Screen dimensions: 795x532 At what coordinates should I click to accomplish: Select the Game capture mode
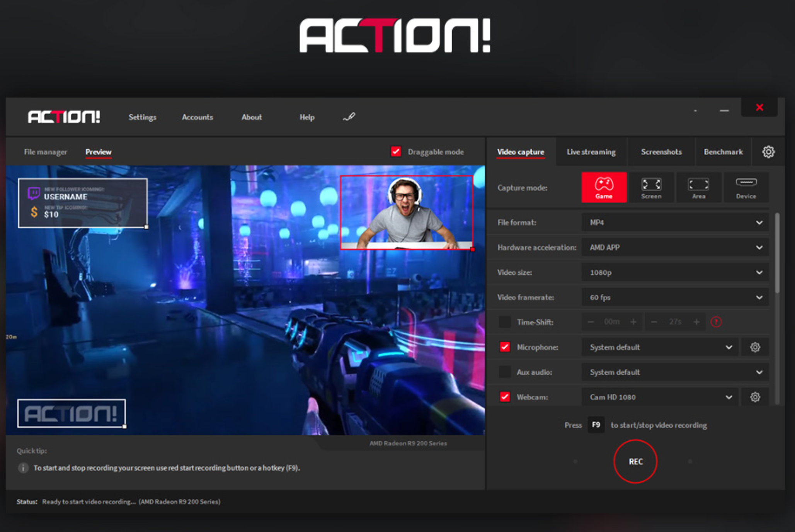[x=604, y=187]
